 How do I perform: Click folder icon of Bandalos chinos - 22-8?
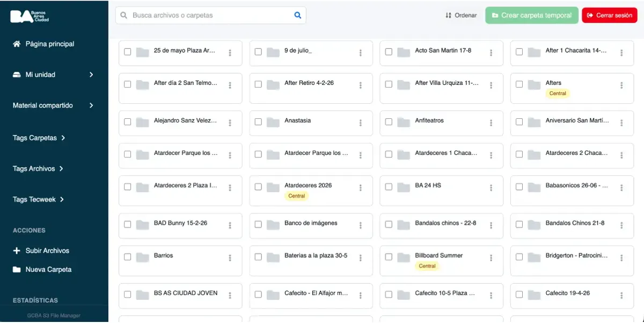click(x=404, y=225)
